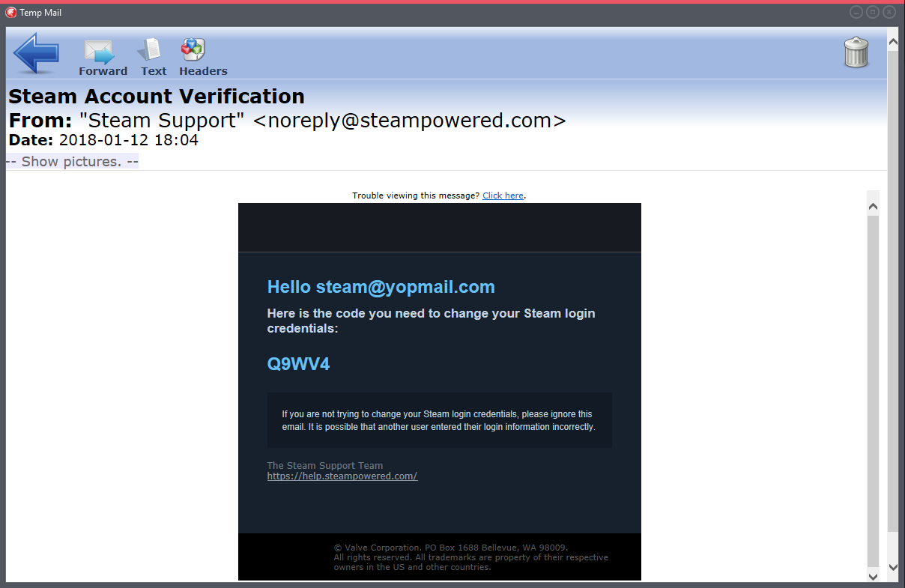Maximize the Temp Mail window
The height and width of the screenshot is (588, 905).
coord(873,12)
